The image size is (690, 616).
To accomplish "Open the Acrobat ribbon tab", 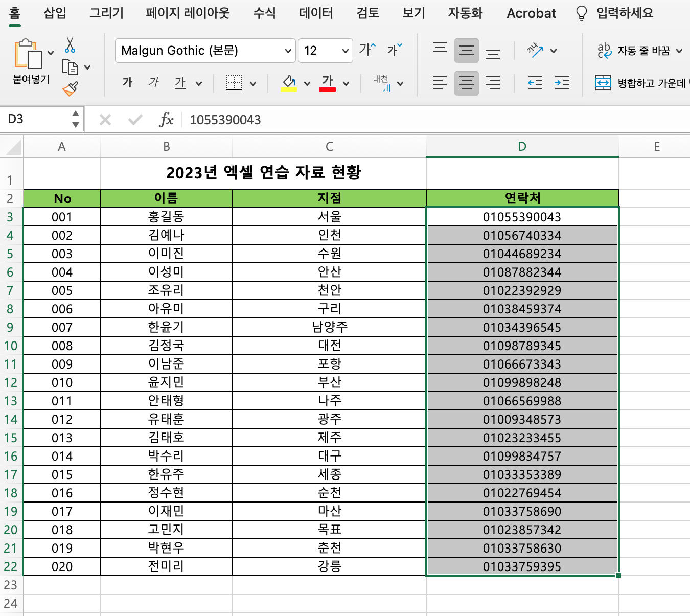I will [x=532, y=13].
